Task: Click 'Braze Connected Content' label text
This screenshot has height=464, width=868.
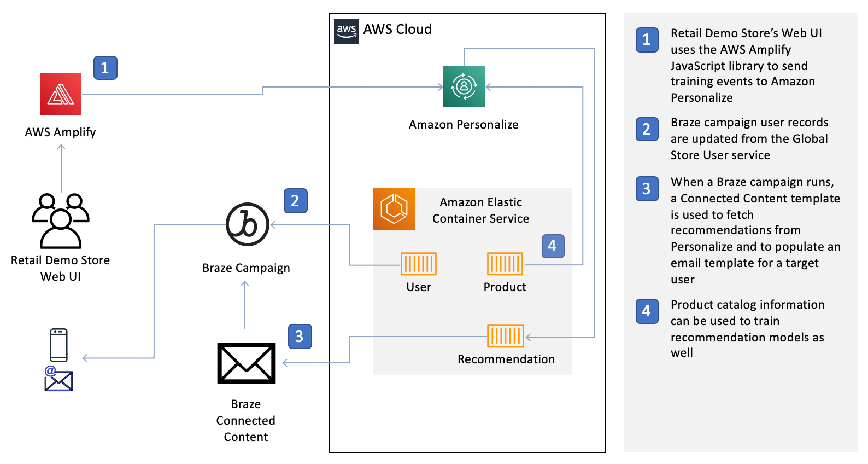Action: tap(246, 420)
